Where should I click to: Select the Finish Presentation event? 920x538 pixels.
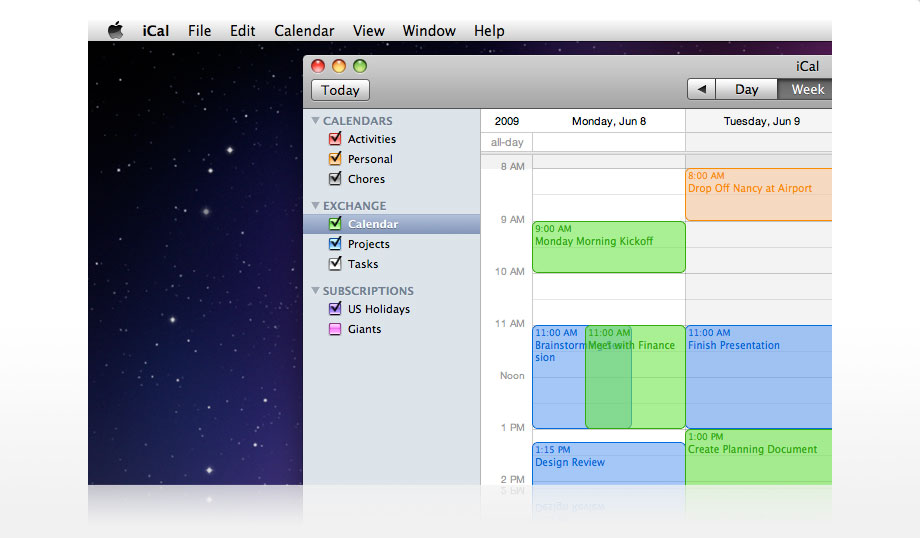click(x=759, y=377)
